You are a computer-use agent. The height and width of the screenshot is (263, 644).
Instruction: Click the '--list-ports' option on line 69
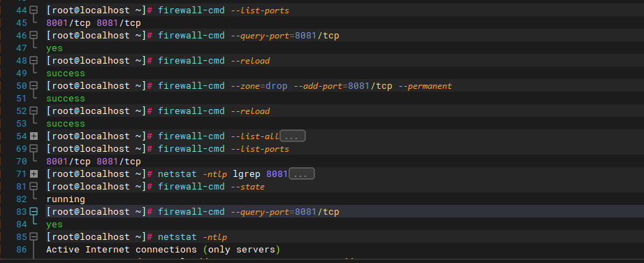click(x=260, y=148)
